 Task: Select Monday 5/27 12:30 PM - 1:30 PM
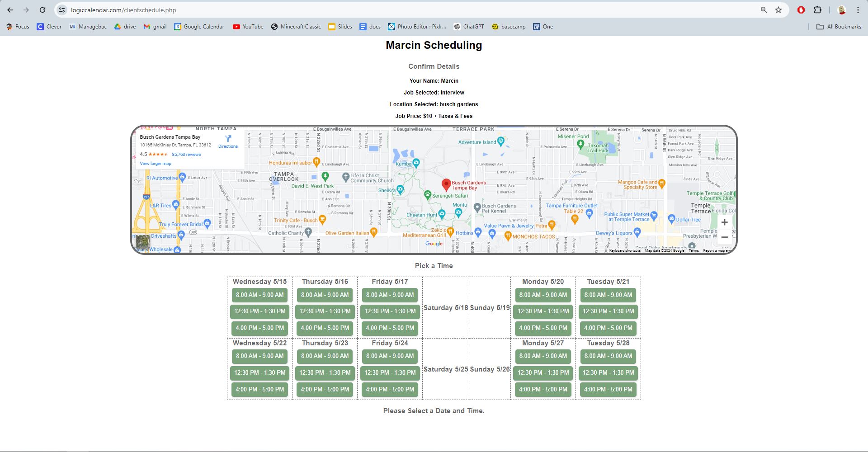click(543, 373)
